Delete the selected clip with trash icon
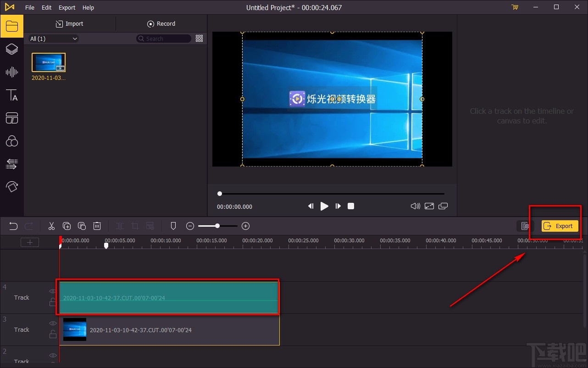Viewport: 588px width, 368px height. (97, 226)
